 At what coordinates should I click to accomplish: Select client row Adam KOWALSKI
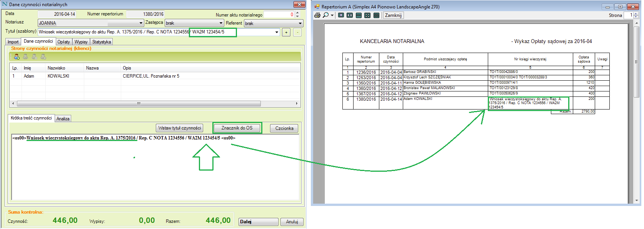155,76
